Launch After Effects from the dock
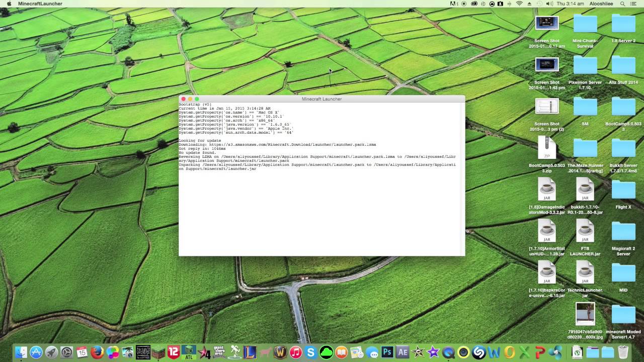 click(x=403, y=352)
